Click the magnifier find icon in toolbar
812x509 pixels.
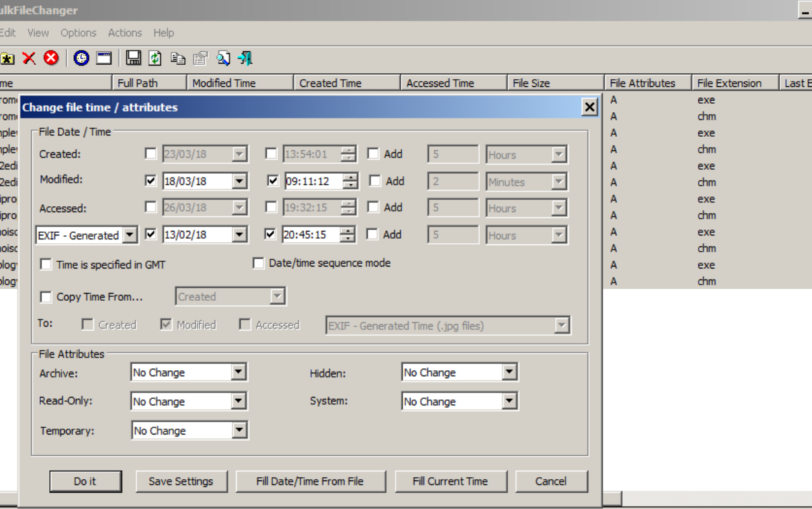(223, 58)
